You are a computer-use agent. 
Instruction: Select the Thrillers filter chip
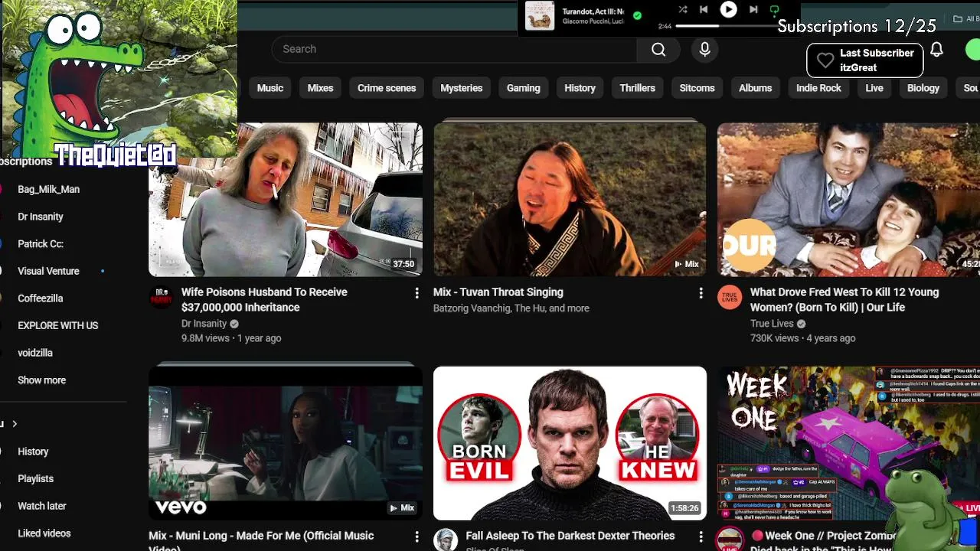coord(638,88)
